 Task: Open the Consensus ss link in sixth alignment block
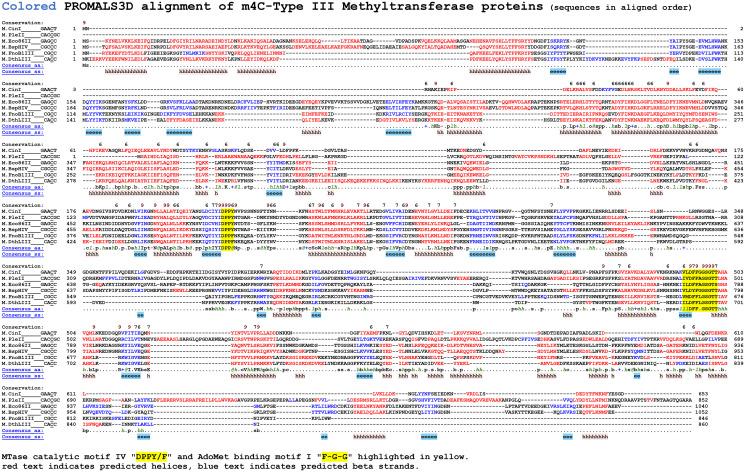pos(23,376)
